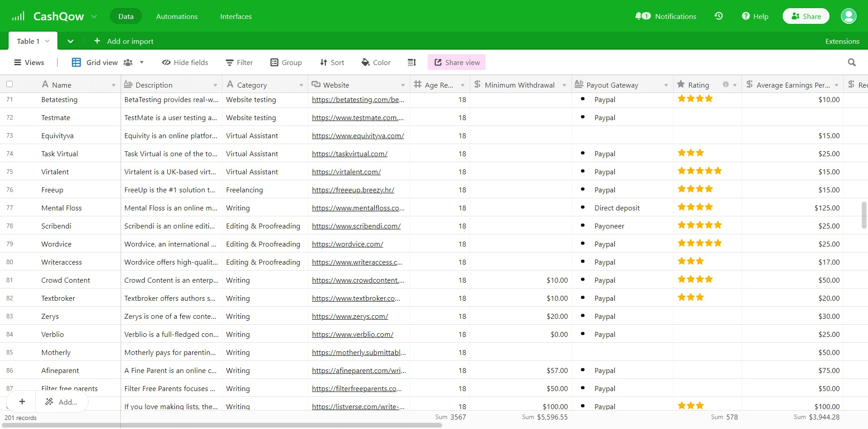This screenshot has width=868, height=429.
Task: Switch to the Data tab
Action: click(x=126, y=16)
